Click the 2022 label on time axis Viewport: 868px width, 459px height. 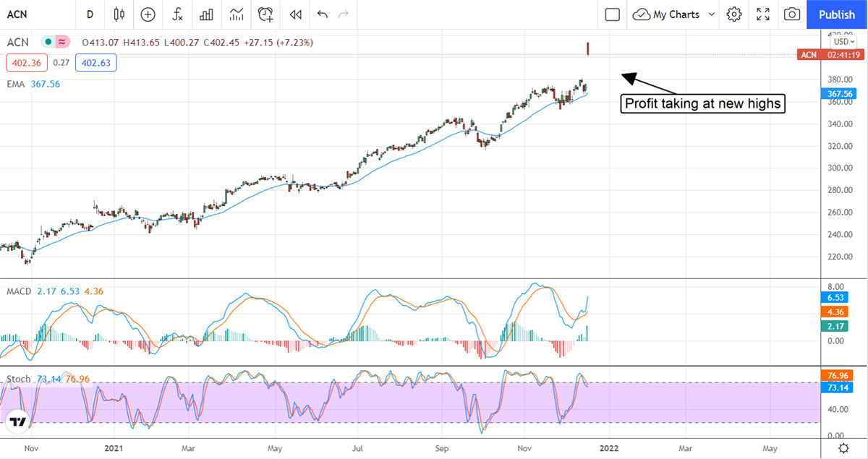pyautogui.click(x=609, y=448)
